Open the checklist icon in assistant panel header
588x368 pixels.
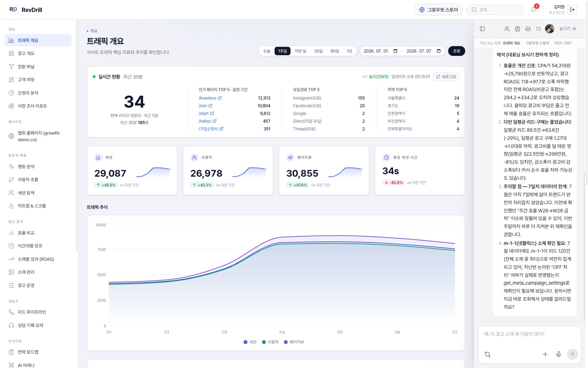pos(538,29)
